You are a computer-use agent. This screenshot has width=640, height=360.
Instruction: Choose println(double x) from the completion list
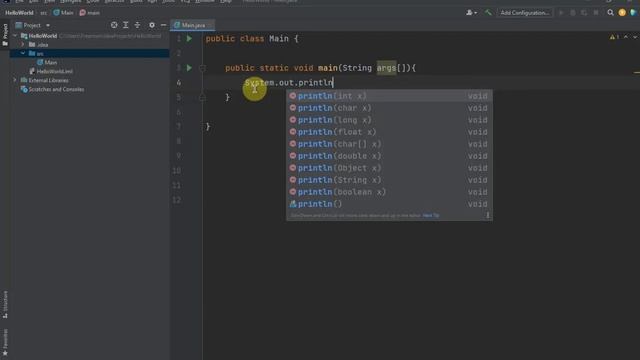coord(389,156)
